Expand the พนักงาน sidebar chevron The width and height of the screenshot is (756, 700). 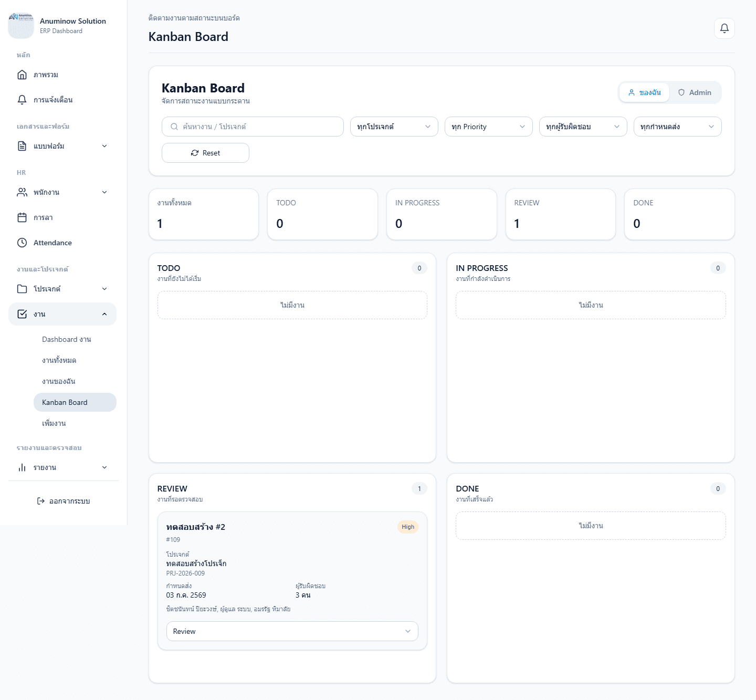point(104,192)
